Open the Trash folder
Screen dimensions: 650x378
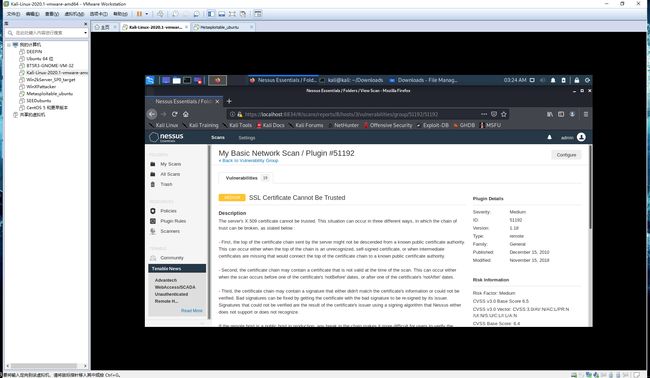[x=166, y=184]
